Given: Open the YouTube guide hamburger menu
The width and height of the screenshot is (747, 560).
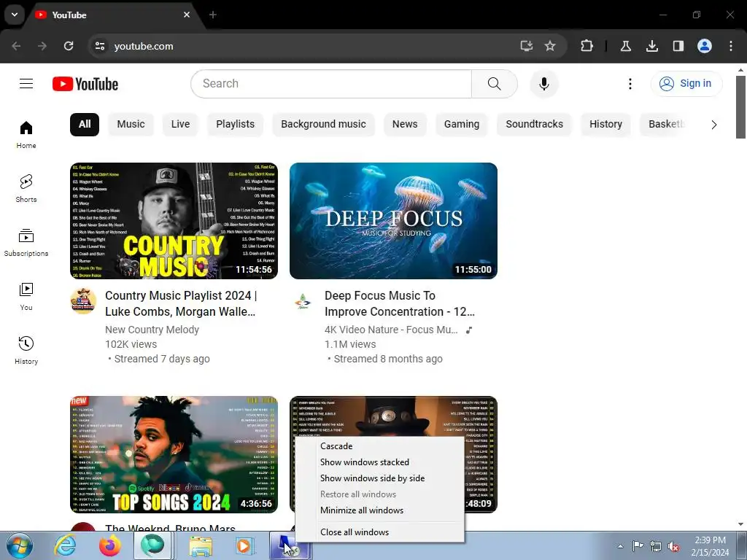Looking at the screenshot, I should click(26, 84).
